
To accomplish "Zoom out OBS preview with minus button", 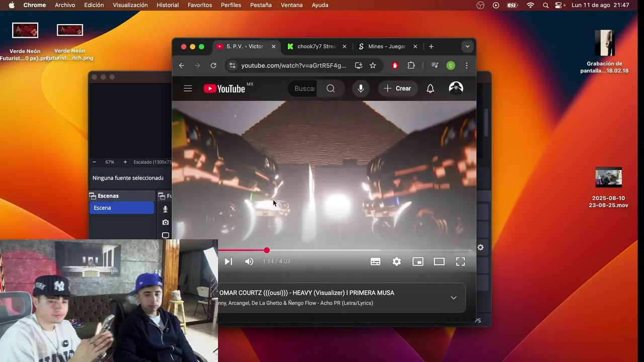I will coord(94,162).
